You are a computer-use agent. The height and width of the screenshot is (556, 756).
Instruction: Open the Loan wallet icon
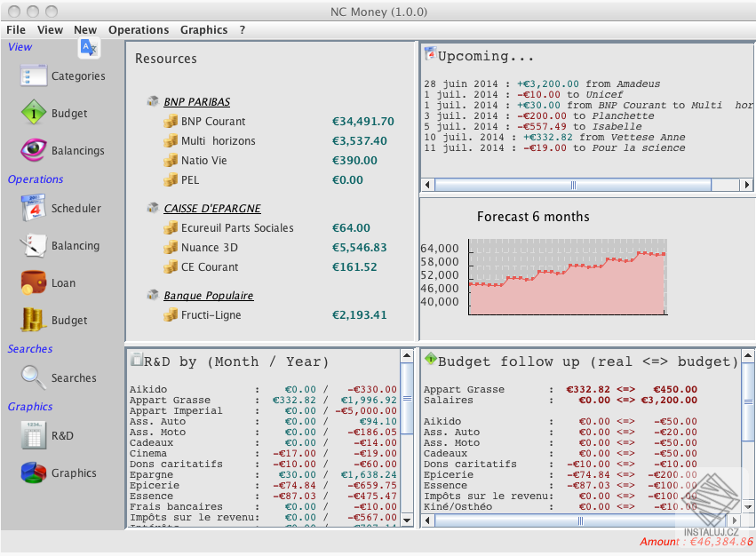33,282
